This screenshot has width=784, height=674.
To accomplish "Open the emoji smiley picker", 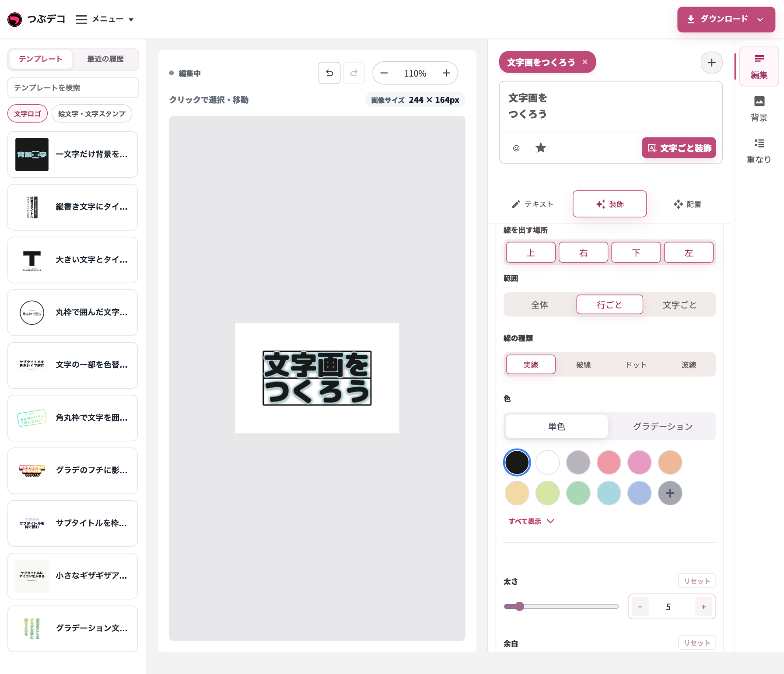I will [x=516, y=148].
